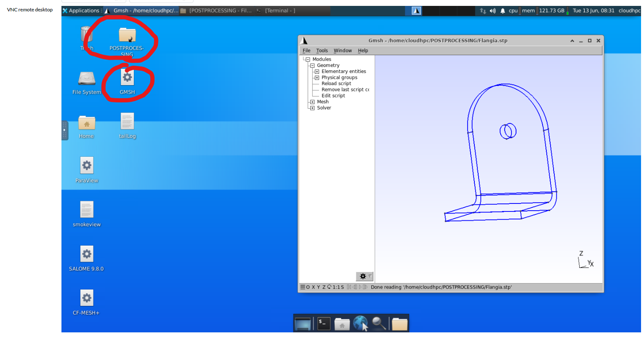Set Z axis view in Gmsh status bar
This screenshot has height=337, width=644.
(x=324, y=287)
